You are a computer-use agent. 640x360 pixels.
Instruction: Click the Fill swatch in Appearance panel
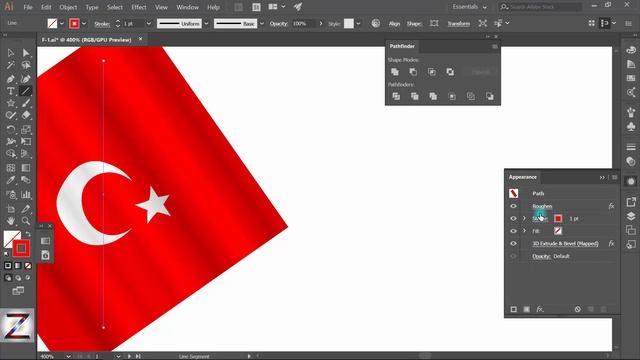click(x=558, y=231)
